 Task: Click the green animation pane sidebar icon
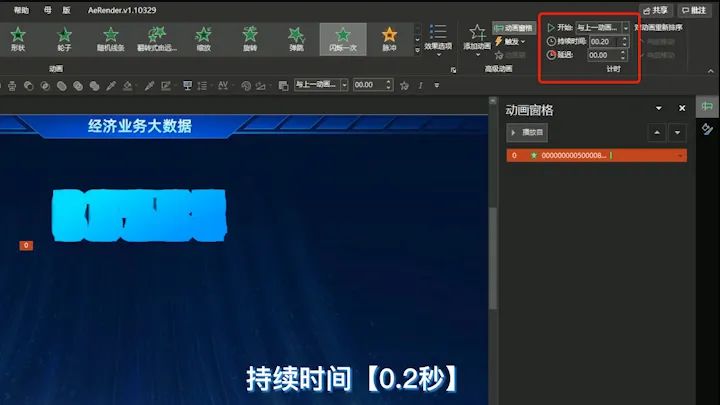click(707, 107)
